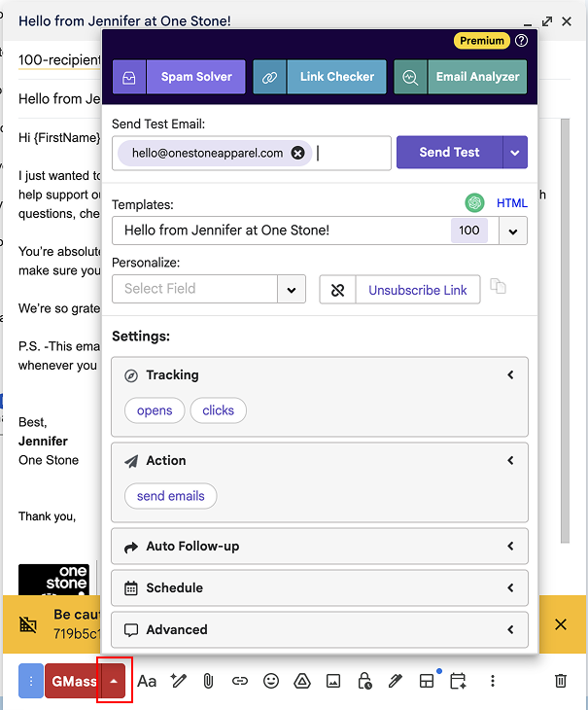
Task: Click the copy icon beside Unsubscribe Link
Action: click(498, 286)
